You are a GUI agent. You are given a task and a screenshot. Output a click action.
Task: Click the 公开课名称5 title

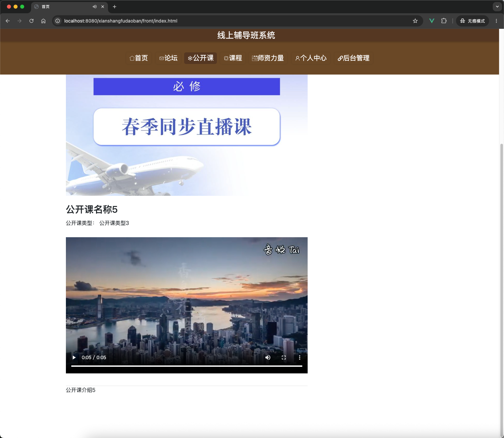(92, 209)
